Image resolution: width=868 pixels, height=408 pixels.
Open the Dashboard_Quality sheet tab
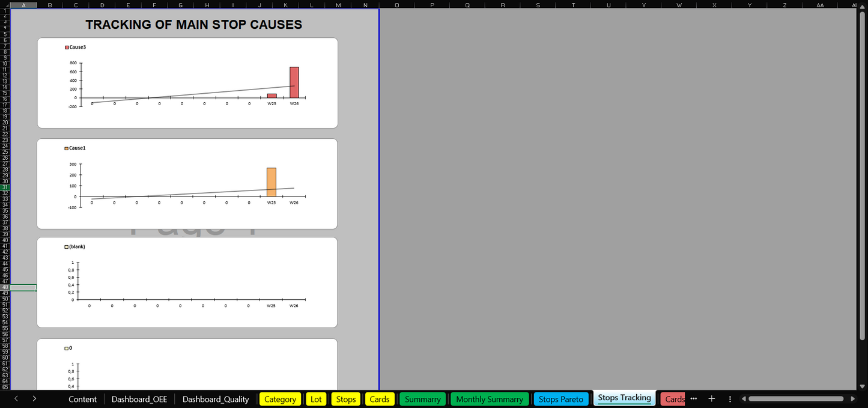coord(216,400)
